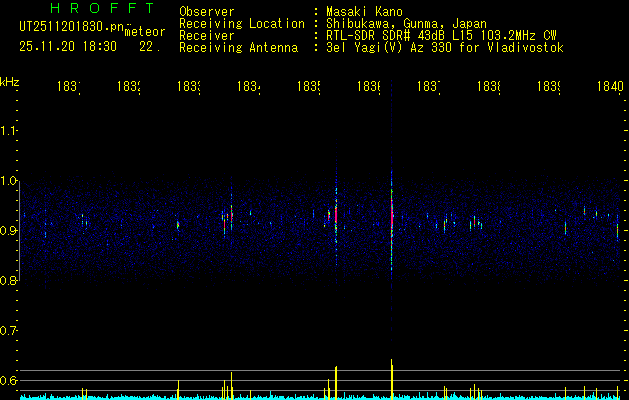Click the Receiving Location label
The height and width of the screenshot is (400, 629).
pyautogui.click(x=242, y=24)
